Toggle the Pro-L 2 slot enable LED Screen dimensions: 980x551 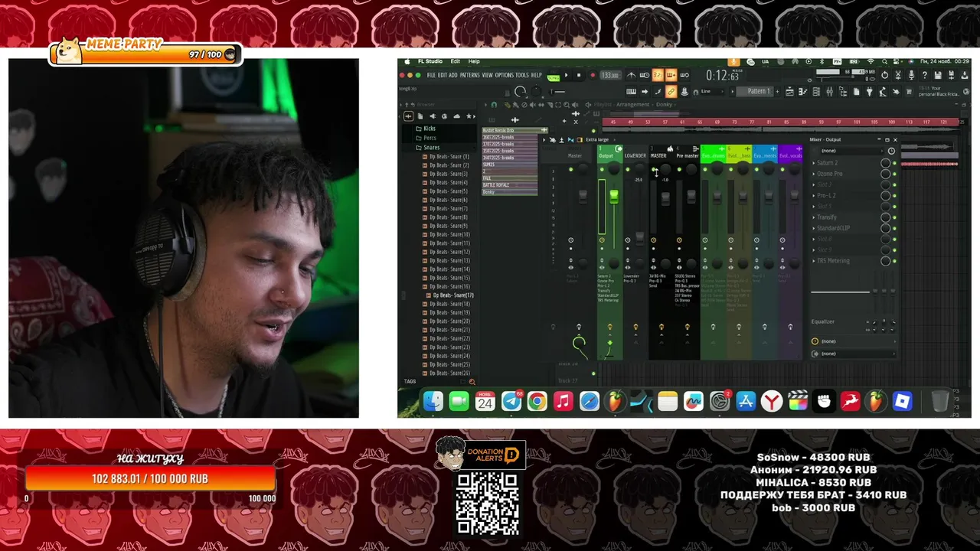(x=894, y=195)
